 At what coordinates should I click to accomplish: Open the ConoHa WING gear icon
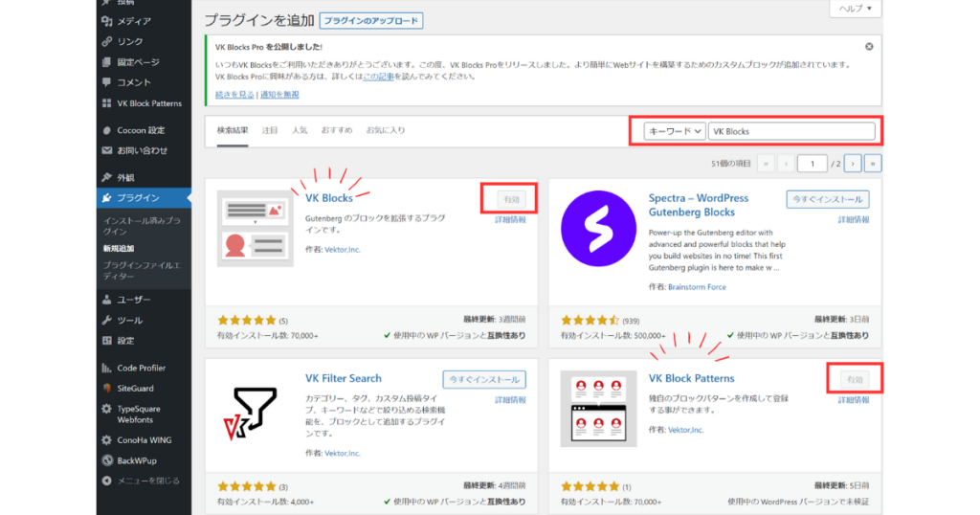pyautogui.click(x=107, y=440)
